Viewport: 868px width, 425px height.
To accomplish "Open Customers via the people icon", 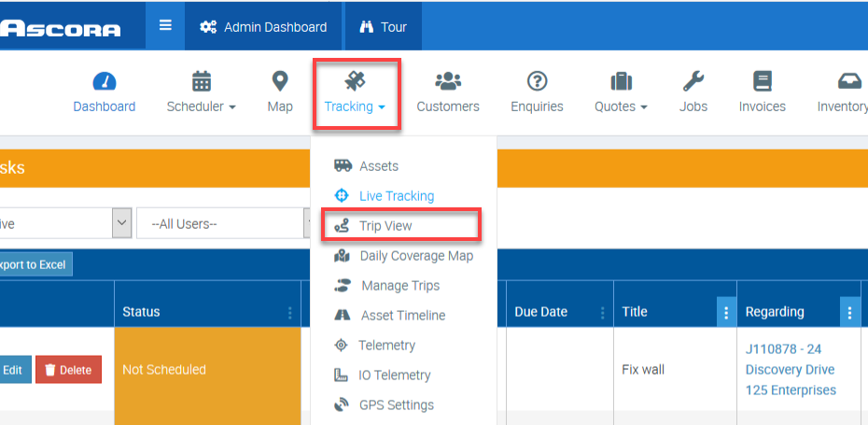I will (448, 81).
